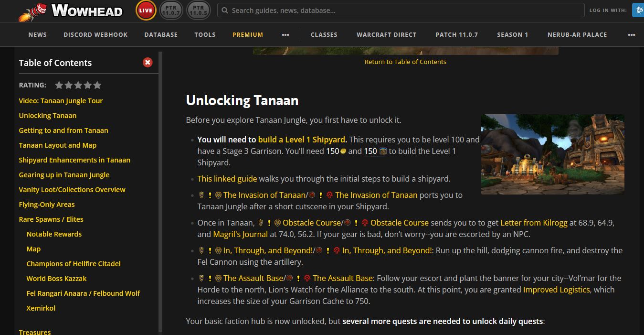Open Alliance quest The Assault Base
The width and height of the screenshot is (644, 335).
[x=253, y=278]
